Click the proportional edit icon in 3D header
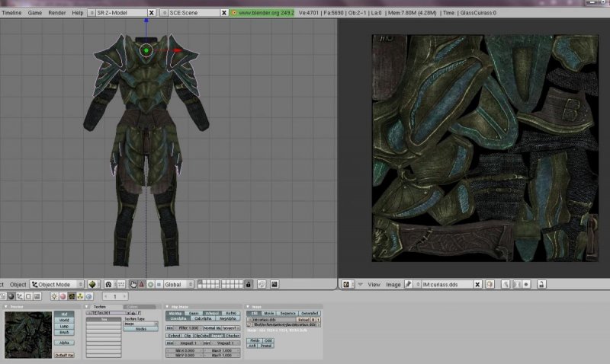Screen dimensions: 610x364 (x=262, y=284)
